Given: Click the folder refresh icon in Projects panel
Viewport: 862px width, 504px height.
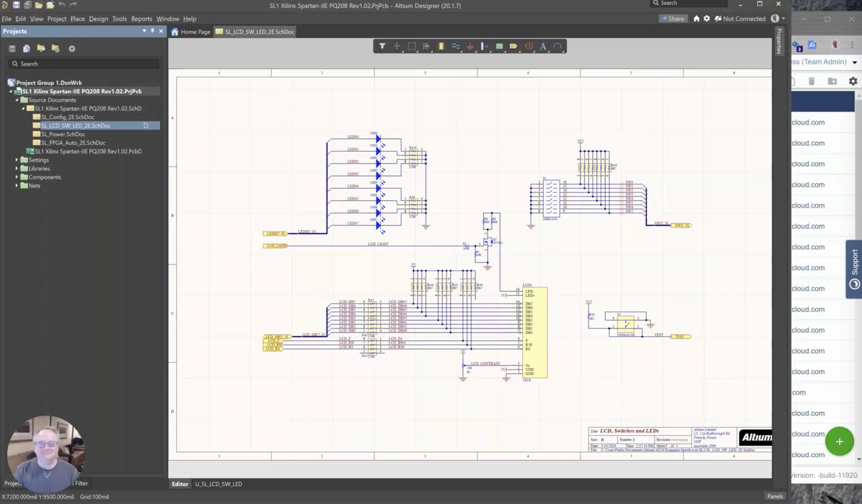Looking at the screenshot, I should [56, 48].
